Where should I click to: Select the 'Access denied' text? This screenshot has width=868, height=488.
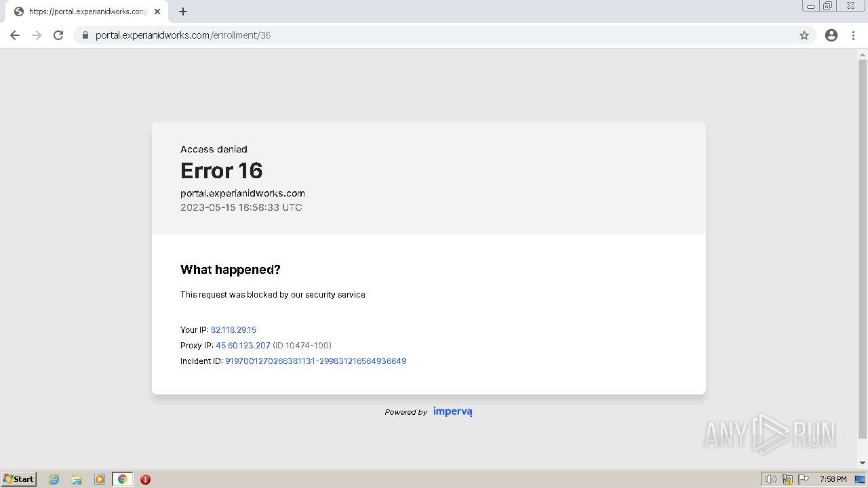pos(214,149)
